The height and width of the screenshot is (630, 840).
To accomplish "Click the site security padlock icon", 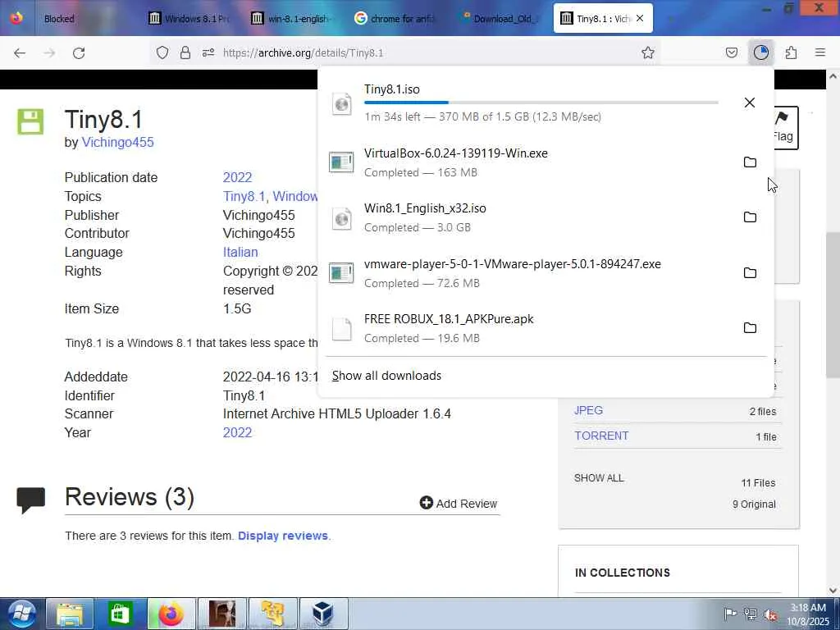I will (185, 52).
